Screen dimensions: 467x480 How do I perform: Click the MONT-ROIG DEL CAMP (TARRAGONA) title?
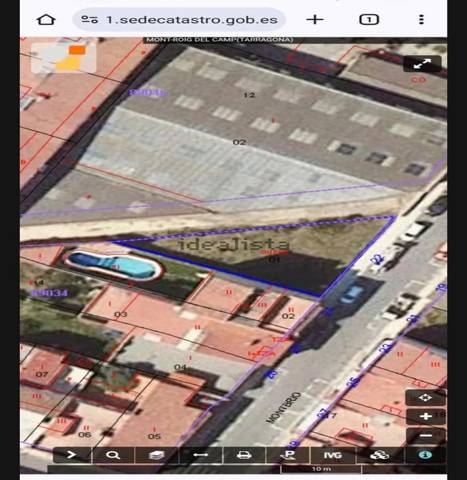[220, 40]
